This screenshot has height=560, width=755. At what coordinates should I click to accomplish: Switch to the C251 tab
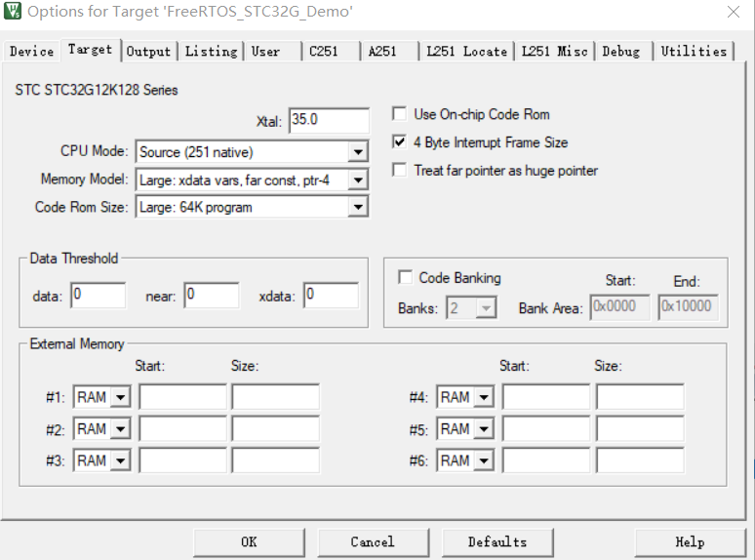[324, 52]
